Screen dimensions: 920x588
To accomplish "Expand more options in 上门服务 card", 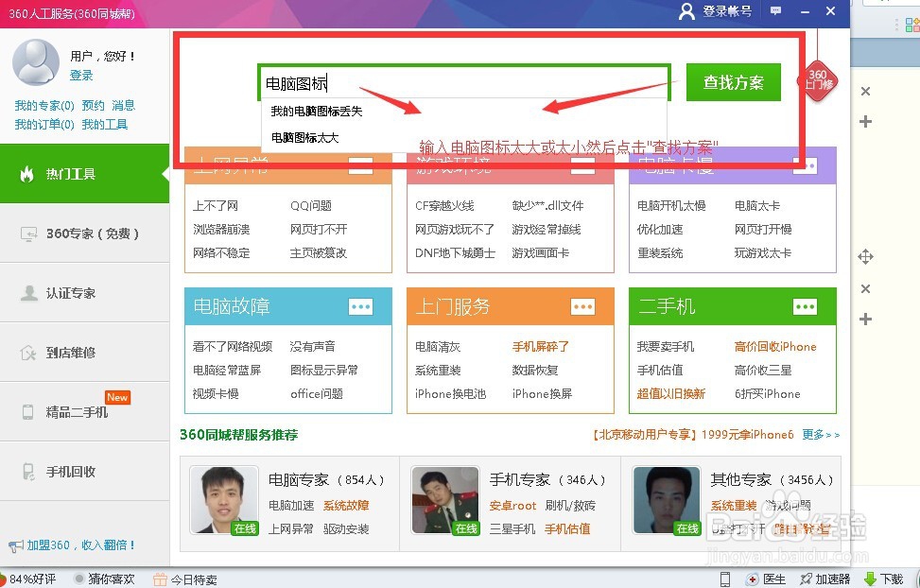I will [x=582, y=306].
